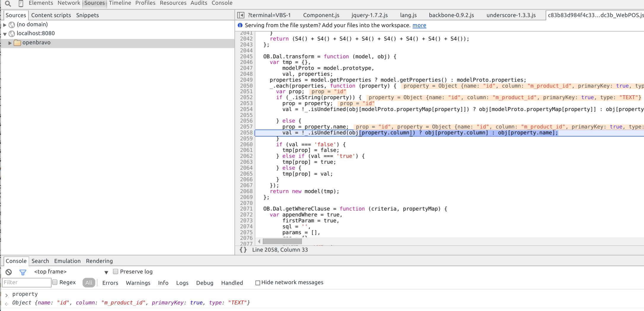
Task: Enable the Preserve log checkbox
Action: pos(116,272)
